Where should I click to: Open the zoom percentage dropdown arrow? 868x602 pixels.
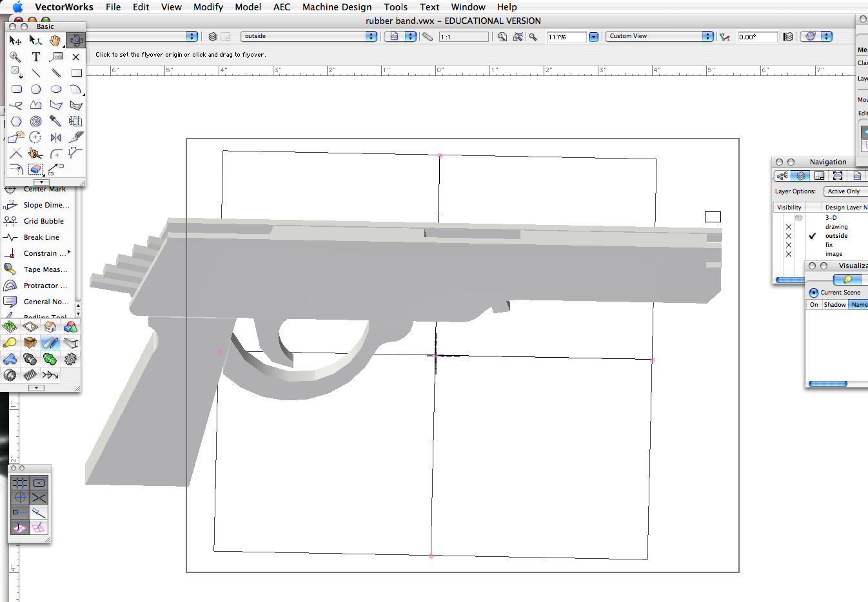coord(594,37)
